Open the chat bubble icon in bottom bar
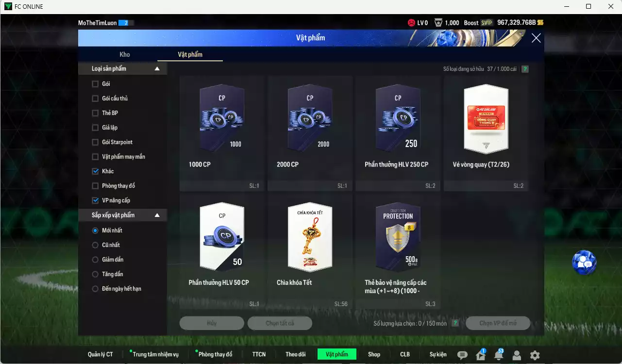The image size is (622, 364). point(462,355)
